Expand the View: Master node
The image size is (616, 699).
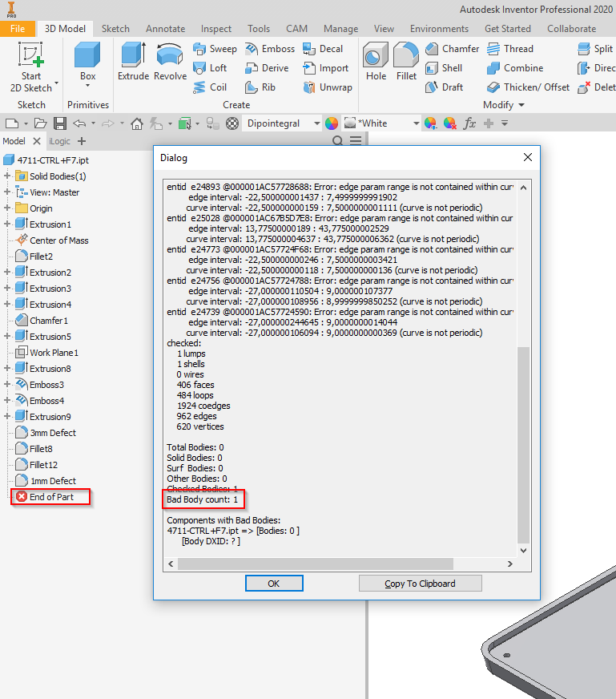coord(6,192)
